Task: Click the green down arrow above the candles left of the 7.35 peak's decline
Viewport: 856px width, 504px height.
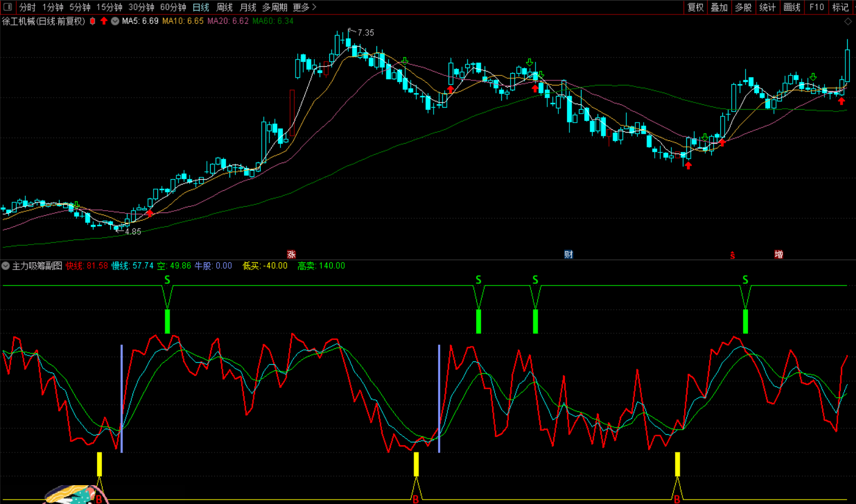Action: [405, 61]
